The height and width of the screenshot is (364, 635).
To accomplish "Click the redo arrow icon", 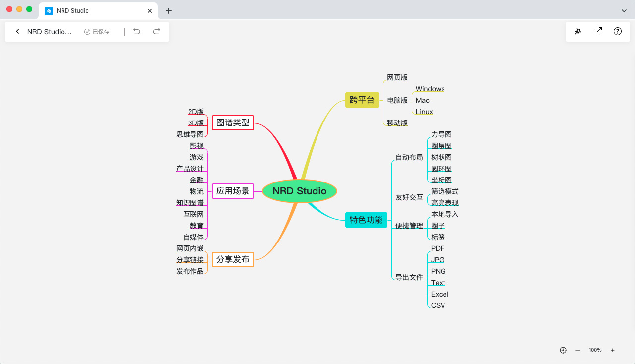I will pyautogui.click(x=157, y=32).
